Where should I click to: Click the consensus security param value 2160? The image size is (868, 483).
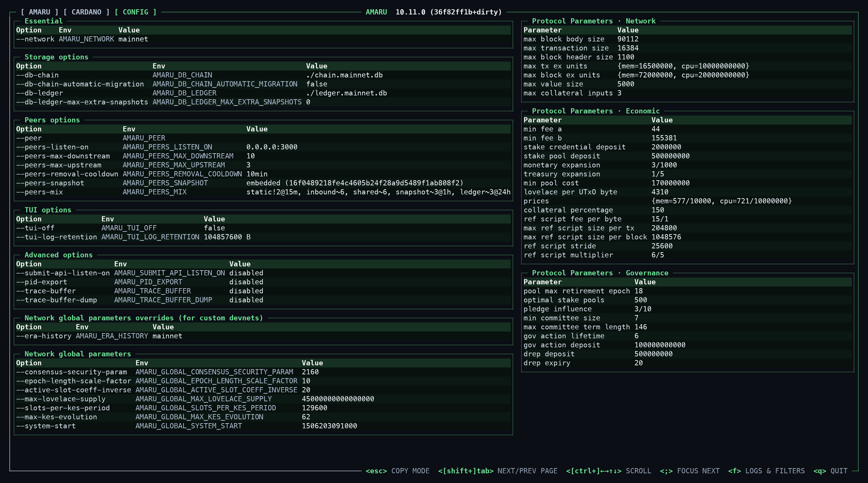(x=310, y=372)
